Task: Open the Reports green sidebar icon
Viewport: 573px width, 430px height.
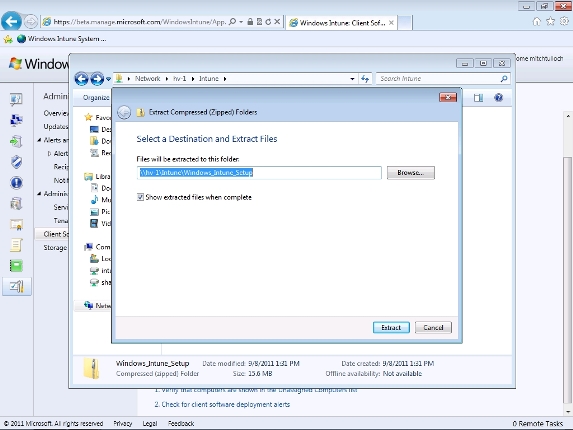Action: (x=16, y=266)
